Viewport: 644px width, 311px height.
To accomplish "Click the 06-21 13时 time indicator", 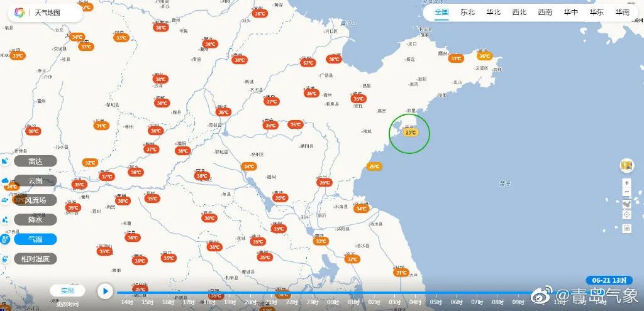I will pos(609,281).
